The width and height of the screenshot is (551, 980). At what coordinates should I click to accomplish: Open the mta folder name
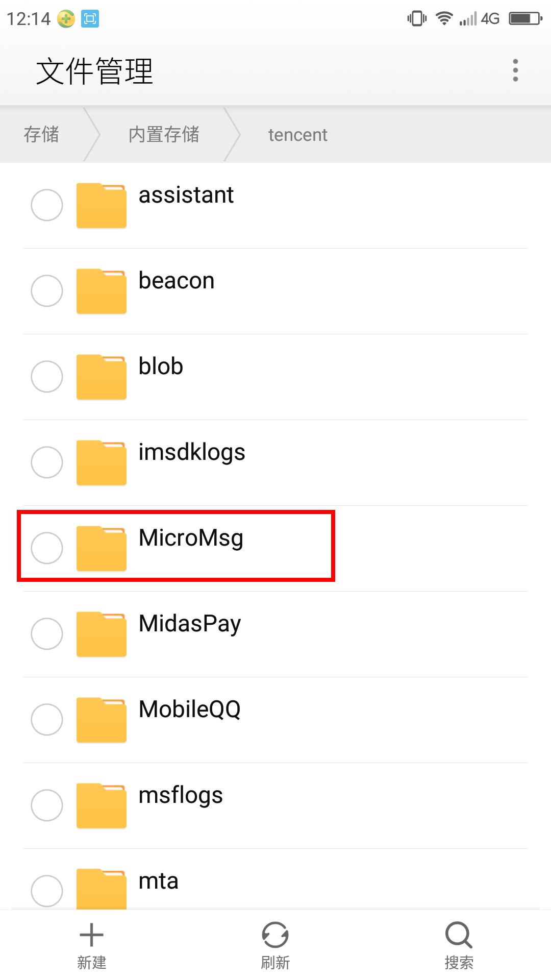click(x=159, y=881)
